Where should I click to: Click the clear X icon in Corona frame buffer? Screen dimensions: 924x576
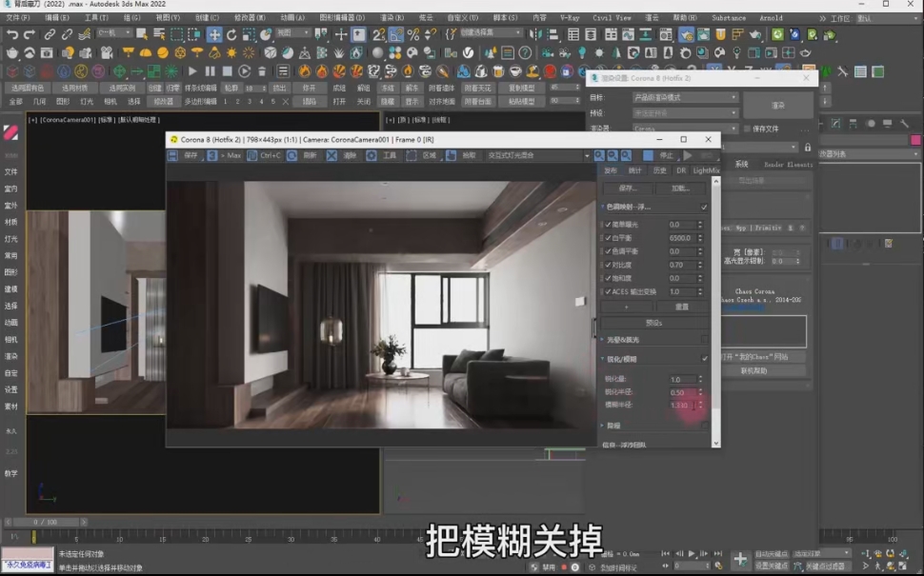[x=331, y=155]
